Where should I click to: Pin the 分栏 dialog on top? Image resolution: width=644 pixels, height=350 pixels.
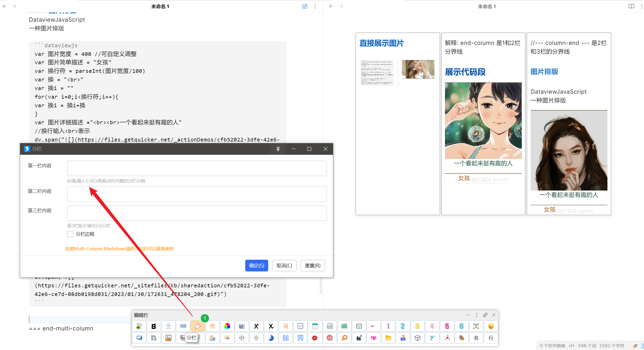tap(278, 149)
